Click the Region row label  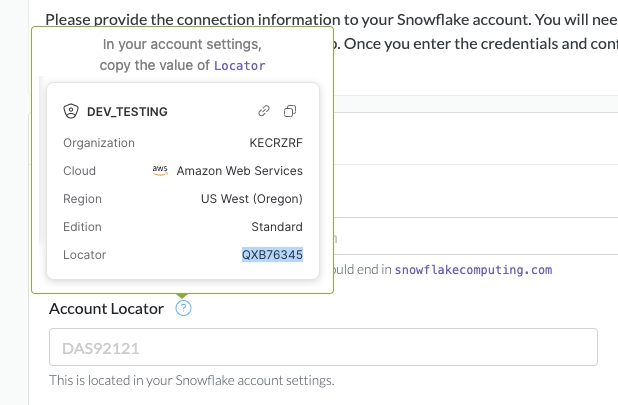pos(82,199)
